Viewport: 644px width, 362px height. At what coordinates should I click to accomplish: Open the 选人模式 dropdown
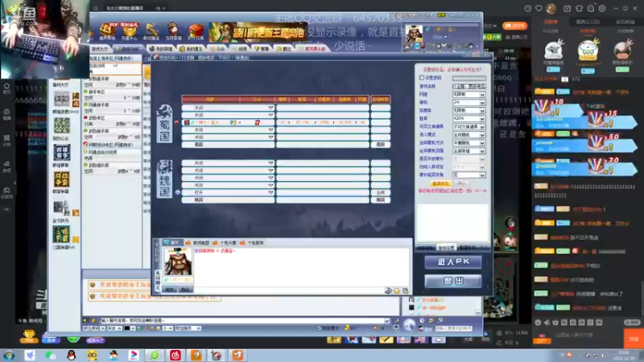[469, 134]
